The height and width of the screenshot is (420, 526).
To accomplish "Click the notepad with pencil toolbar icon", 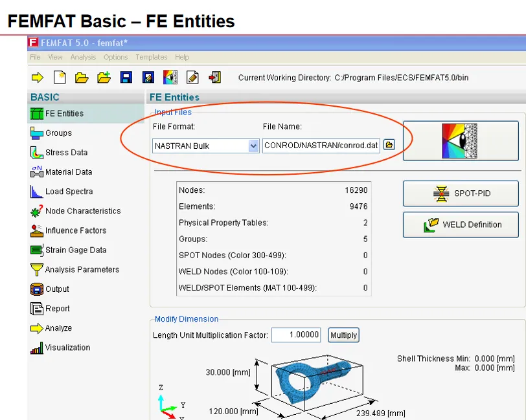I will (192, 78).
